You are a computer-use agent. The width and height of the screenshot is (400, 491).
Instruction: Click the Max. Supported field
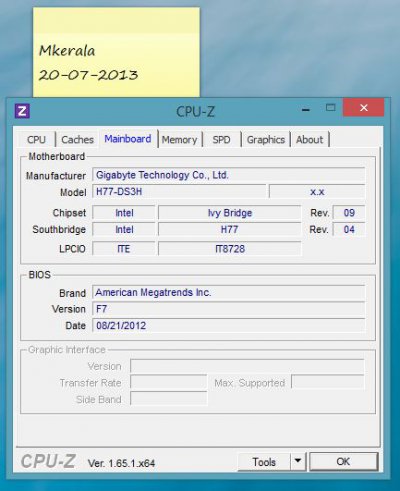click(x=328, y=382)
